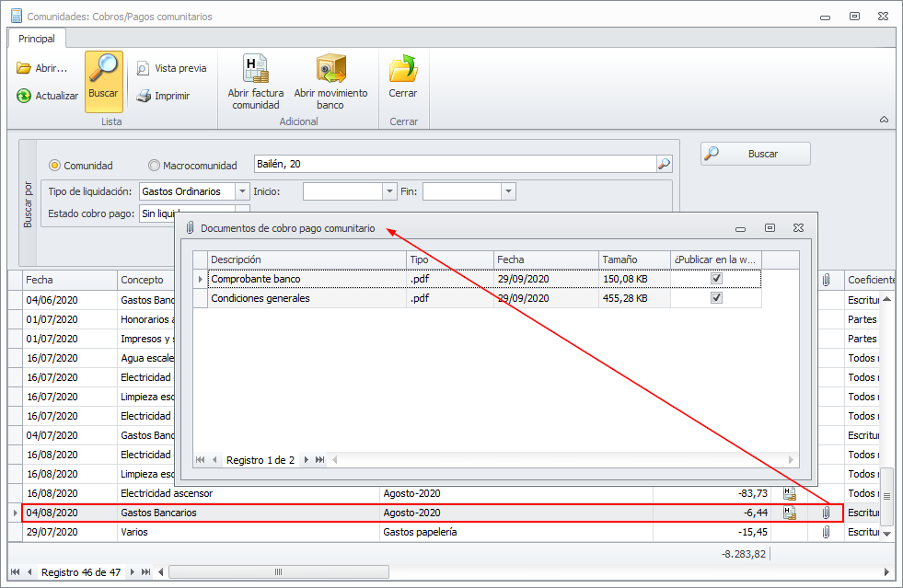
Task: Click the Imprimir printer icon
Action: click(144, 96)
